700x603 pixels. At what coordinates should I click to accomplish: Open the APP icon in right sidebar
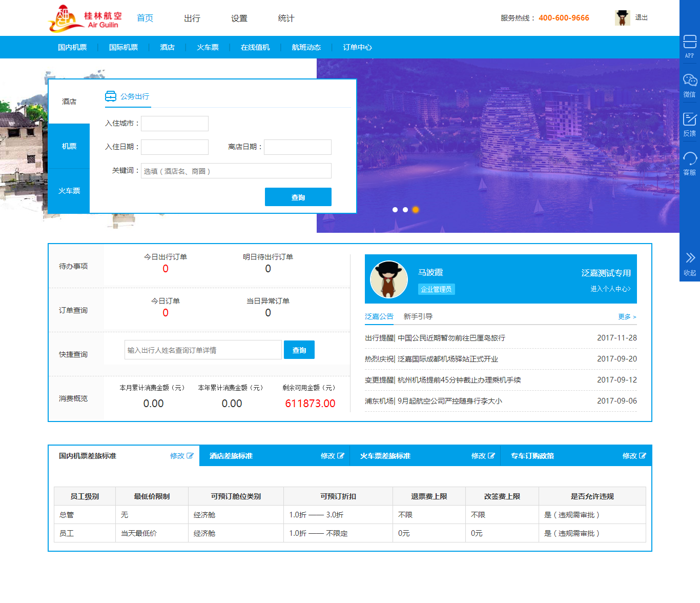[x=690, y=42]
